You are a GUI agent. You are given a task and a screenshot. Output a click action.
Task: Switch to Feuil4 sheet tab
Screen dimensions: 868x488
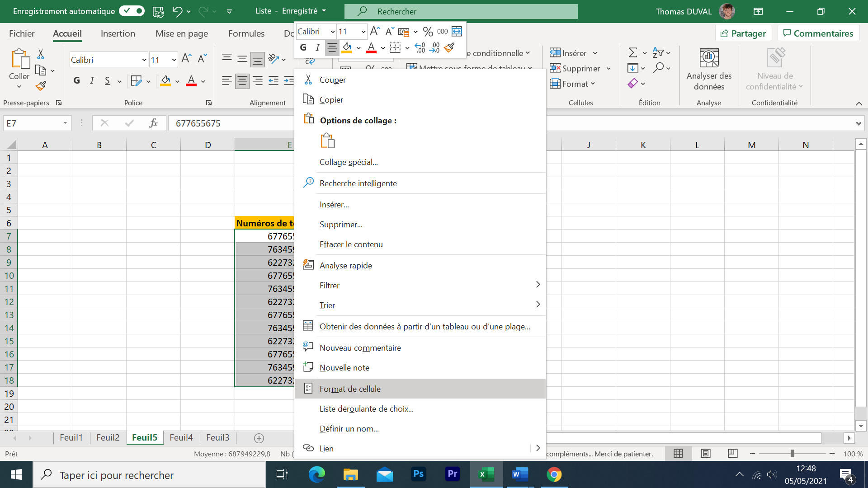181,437
